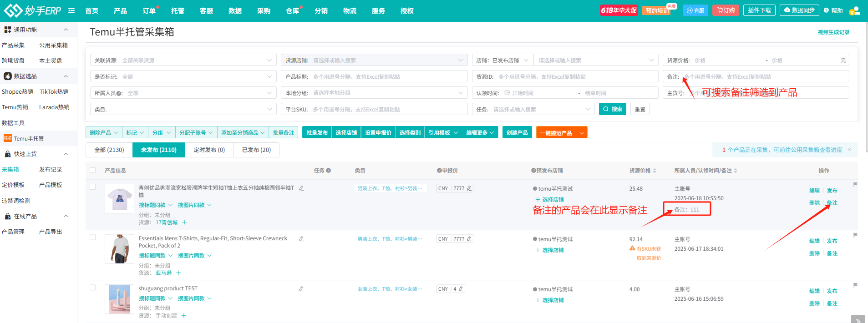The width and height of the screenshot is (868, 323).
Task: Switch to the 定时发布 (0) tab
Action: [x=209, y=150]
